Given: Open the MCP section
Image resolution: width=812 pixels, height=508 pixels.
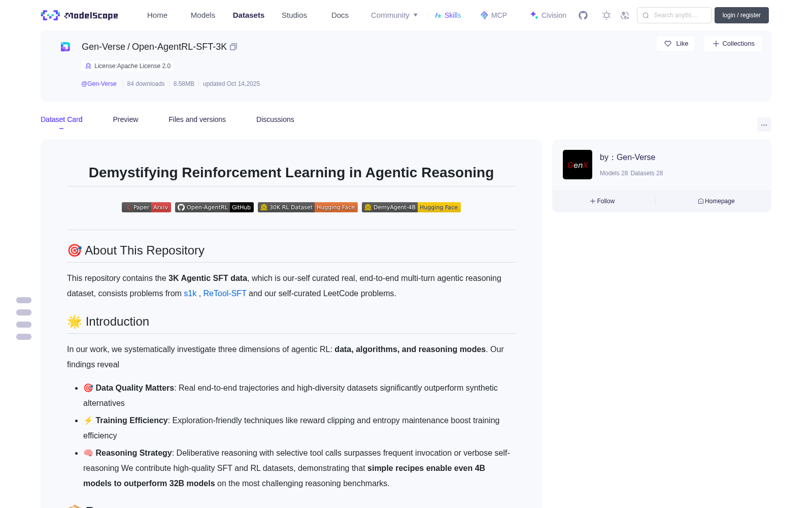Looking at the screenshot, I should tap(493, 15).
